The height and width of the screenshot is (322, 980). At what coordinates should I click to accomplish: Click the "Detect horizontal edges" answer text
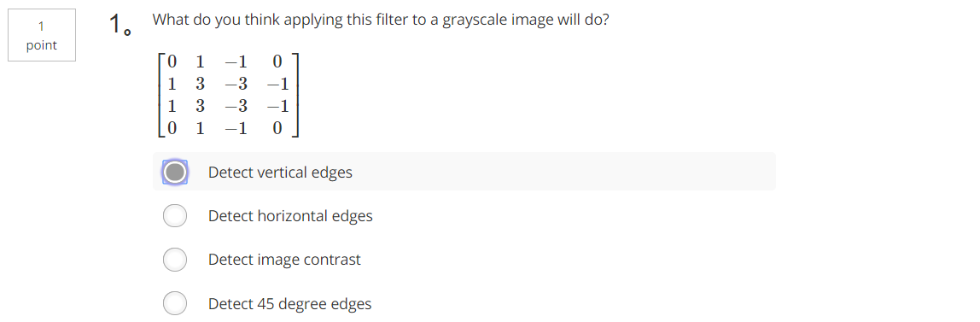click(x=290, y=216)
